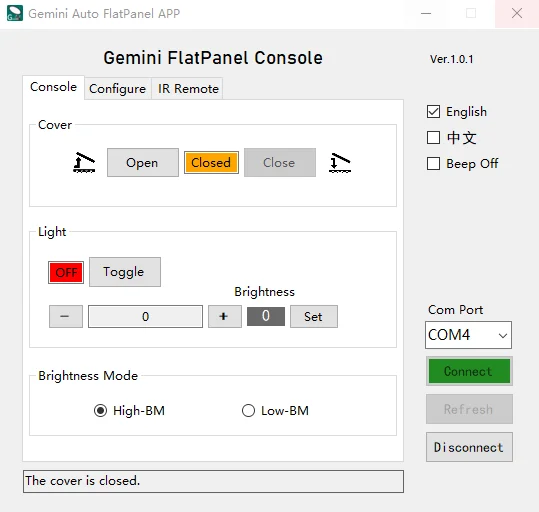Screen dimensions: 539x512
Task: Minimize the Gemini Auto FlatPanel window
Action: click(x=426, y=13)
